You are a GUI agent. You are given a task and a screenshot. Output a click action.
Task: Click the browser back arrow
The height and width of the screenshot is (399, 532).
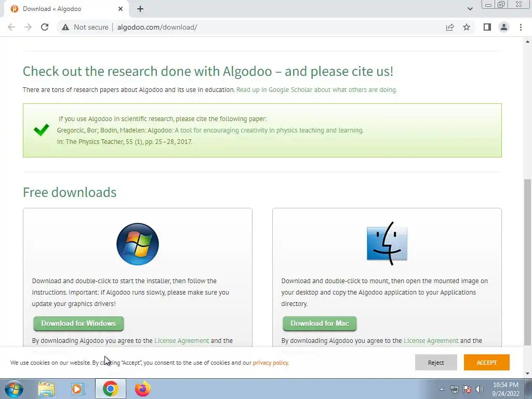coord(11,27)
